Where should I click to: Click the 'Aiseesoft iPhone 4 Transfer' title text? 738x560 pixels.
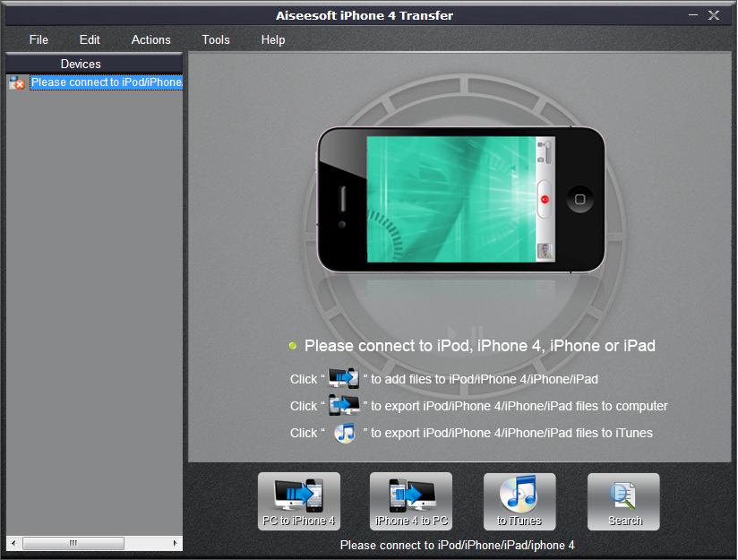coord(365,15)
